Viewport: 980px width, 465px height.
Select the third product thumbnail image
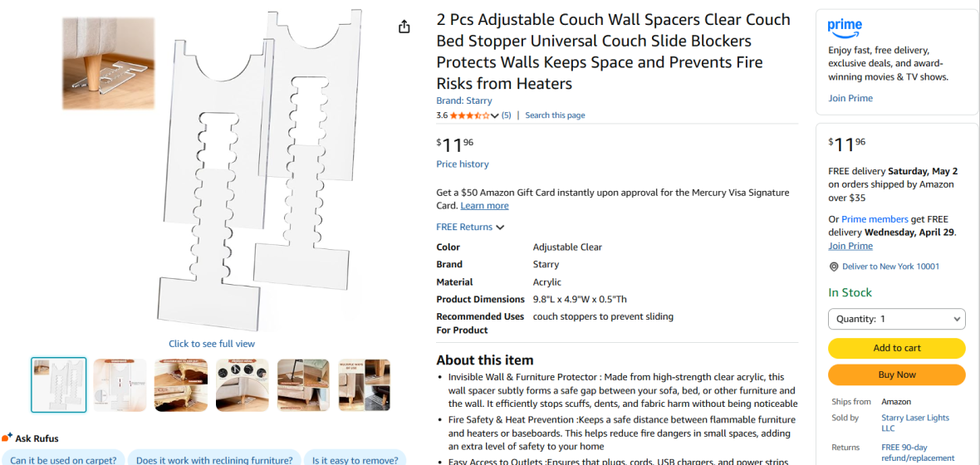point(181,385)
